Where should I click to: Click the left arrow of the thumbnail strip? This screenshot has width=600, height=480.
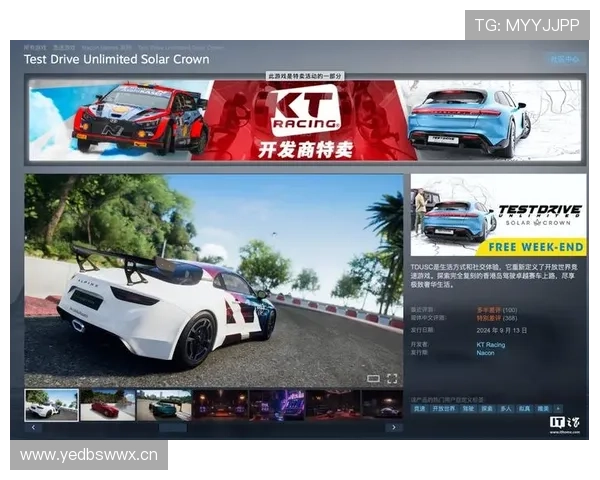34,427
